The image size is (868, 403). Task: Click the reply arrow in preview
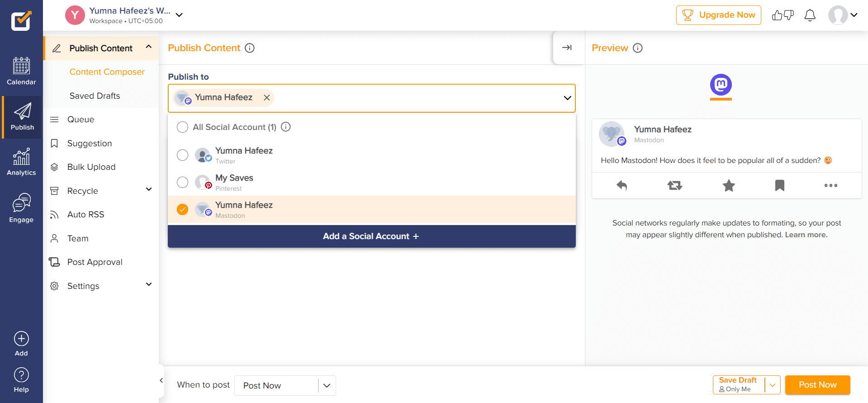[x=622, y=185]
